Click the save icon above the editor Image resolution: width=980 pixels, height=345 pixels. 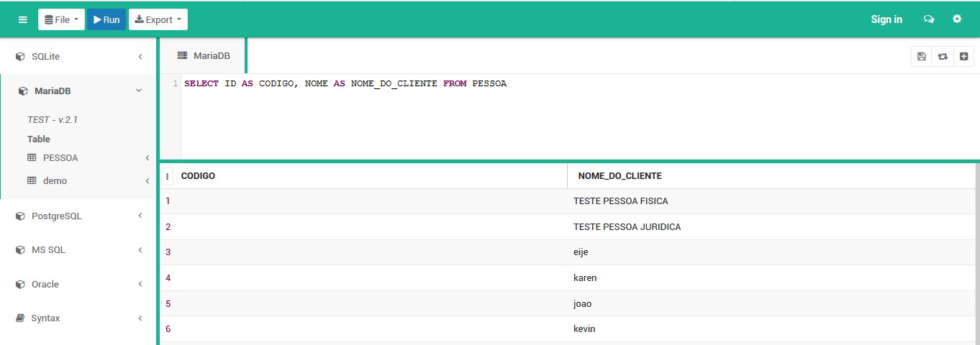(922, 57)
